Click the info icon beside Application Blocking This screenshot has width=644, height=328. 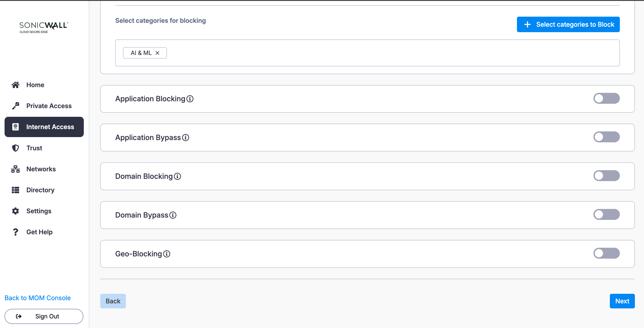pyautogui.click(x=190, y=99)
